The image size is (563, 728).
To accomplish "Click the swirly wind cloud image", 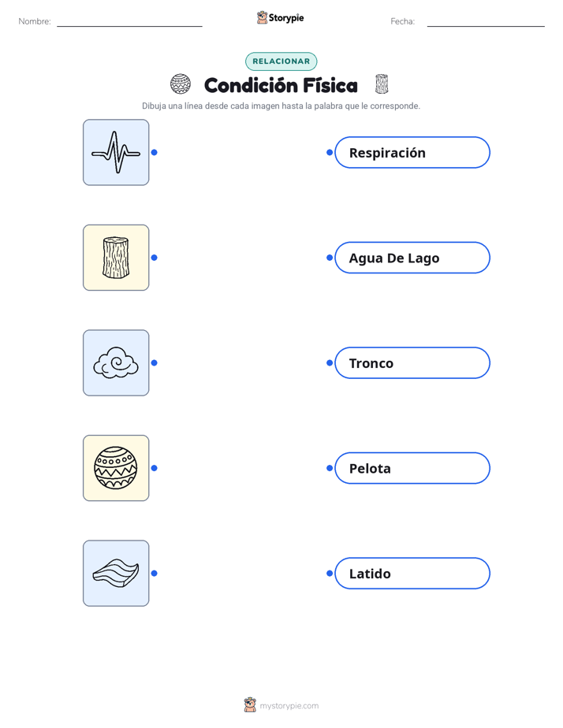I will click(116, 362).
